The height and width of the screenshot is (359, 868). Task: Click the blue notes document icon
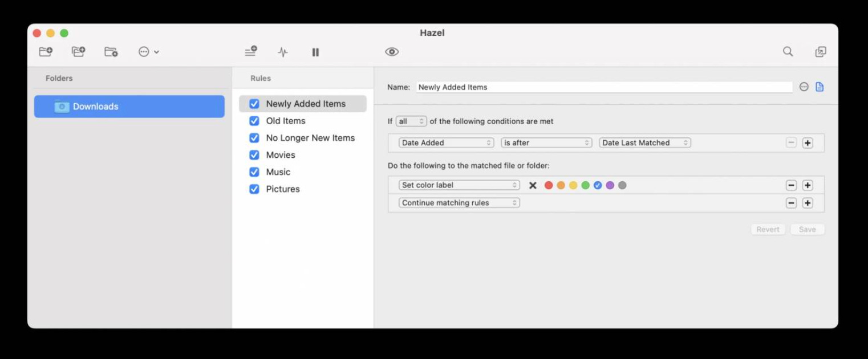(x=820, y=87)
